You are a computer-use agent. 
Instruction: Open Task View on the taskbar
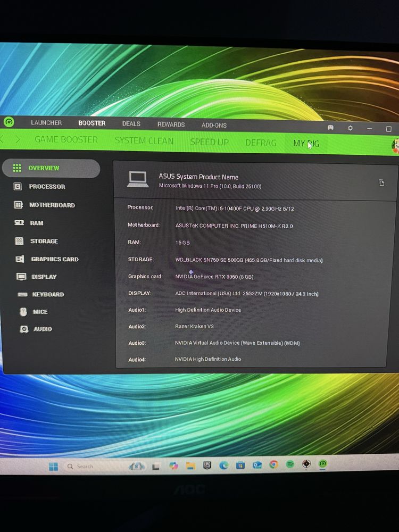[x=155, y=467]
